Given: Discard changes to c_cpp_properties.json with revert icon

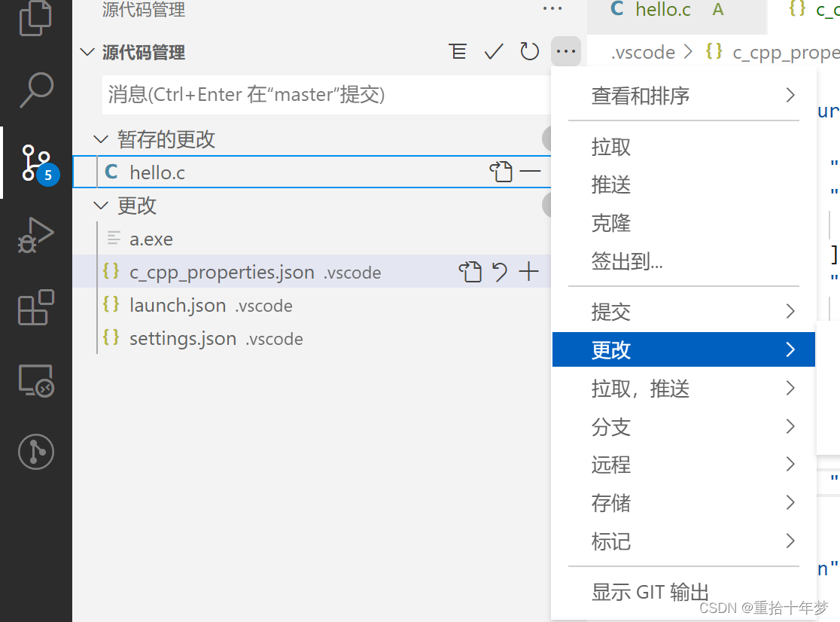Looking at the screenshot, I should (x=500, y=272).
